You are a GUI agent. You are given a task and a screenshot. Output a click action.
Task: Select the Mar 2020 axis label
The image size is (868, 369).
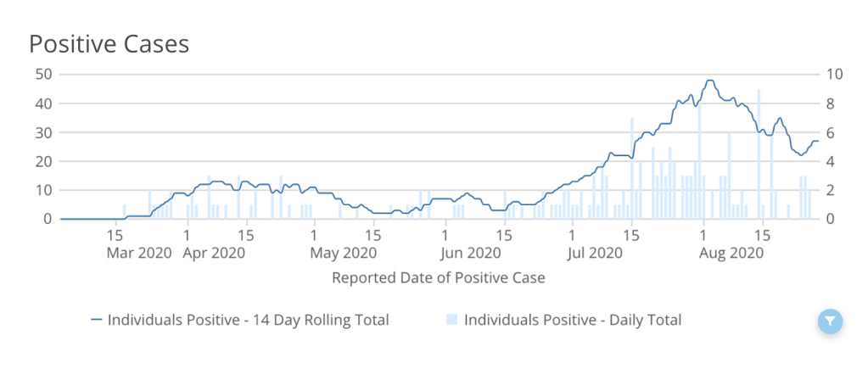[139, 252]
